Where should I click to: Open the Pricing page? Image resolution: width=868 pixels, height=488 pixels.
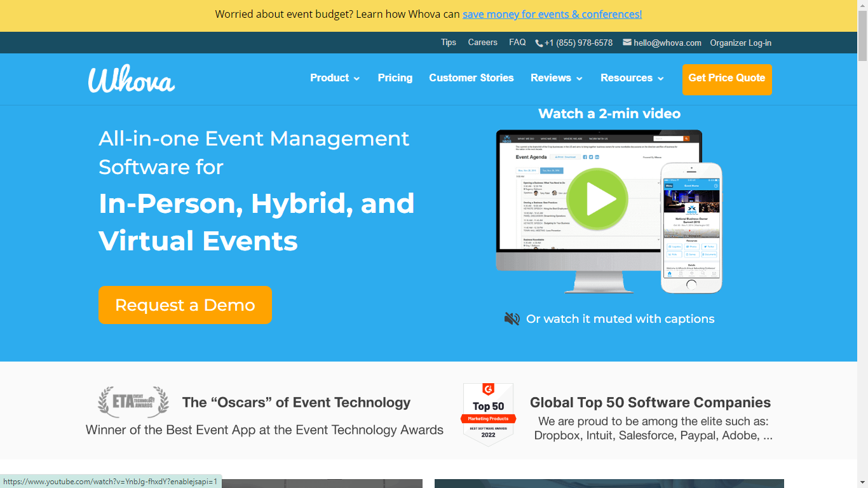coord(395,78)
